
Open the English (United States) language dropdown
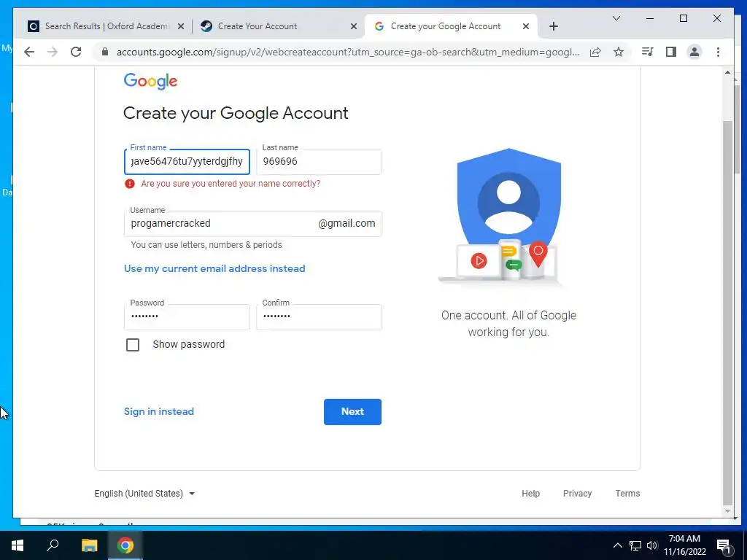click(145, 494)
